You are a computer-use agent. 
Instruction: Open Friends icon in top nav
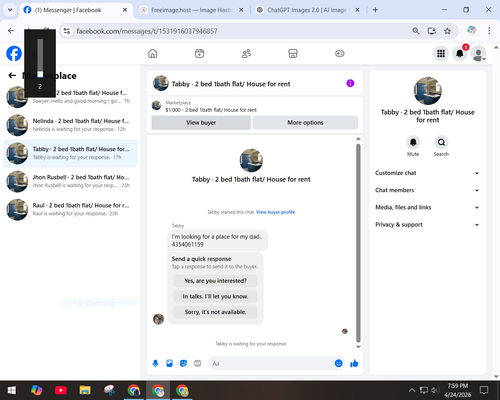pyautogui.click(x=246, y=54)
